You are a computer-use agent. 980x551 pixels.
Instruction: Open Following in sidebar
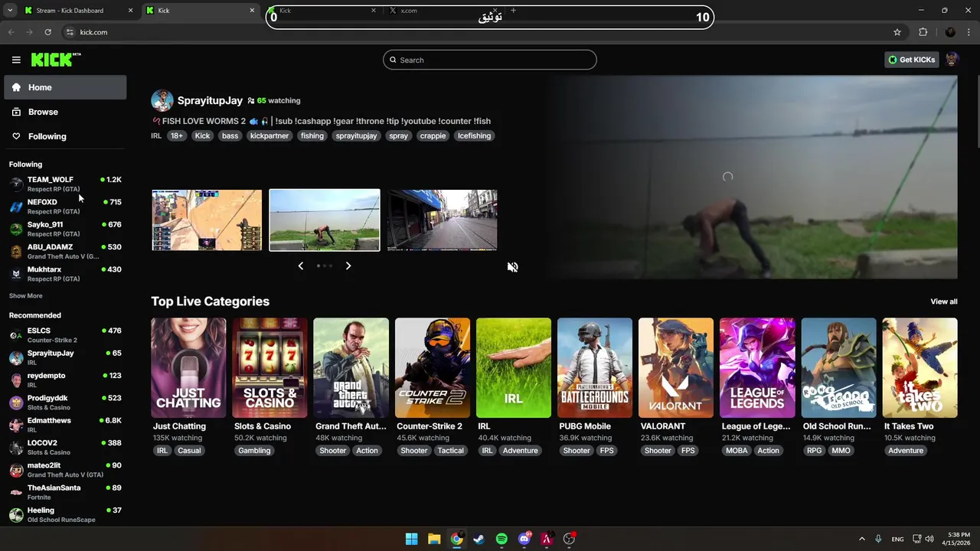65,136
